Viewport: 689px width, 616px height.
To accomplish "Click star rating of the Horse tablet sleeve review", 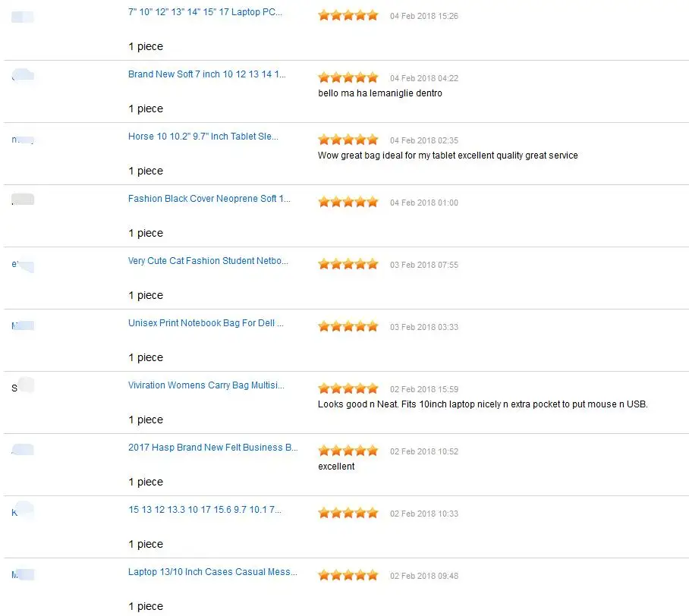I will 348,140.
